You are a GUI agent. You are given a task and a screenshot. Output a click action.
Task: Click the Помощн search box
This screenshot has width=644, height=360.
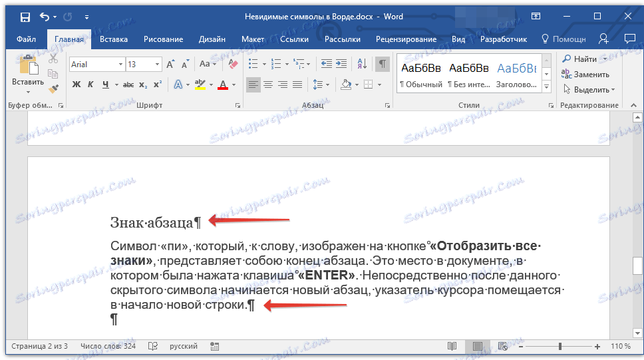pyautogui.click(x=564, y=39)
